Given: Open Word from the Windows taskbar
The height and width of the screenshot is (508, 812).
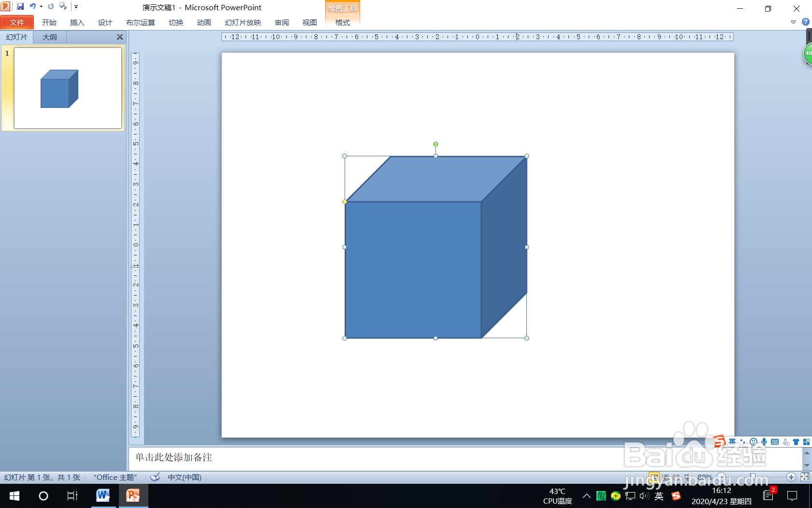Looking at the screenshot, I should tap(102, 496).
